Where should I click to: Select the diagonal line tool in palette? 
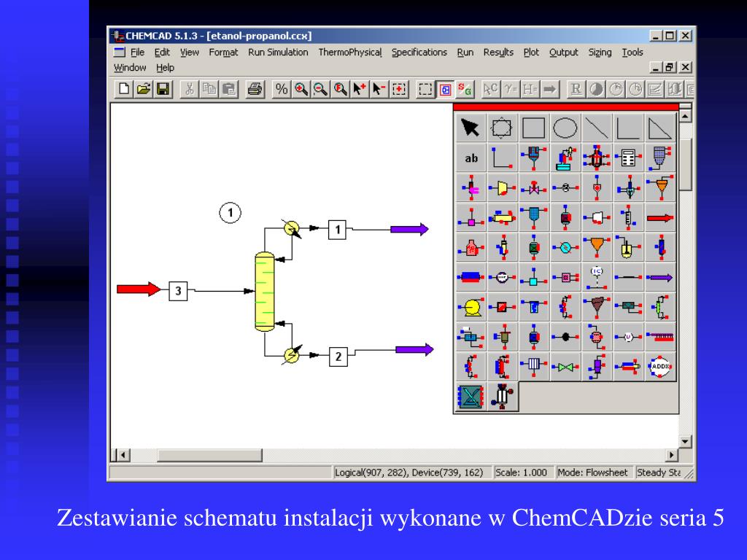(x=597, y=128)
